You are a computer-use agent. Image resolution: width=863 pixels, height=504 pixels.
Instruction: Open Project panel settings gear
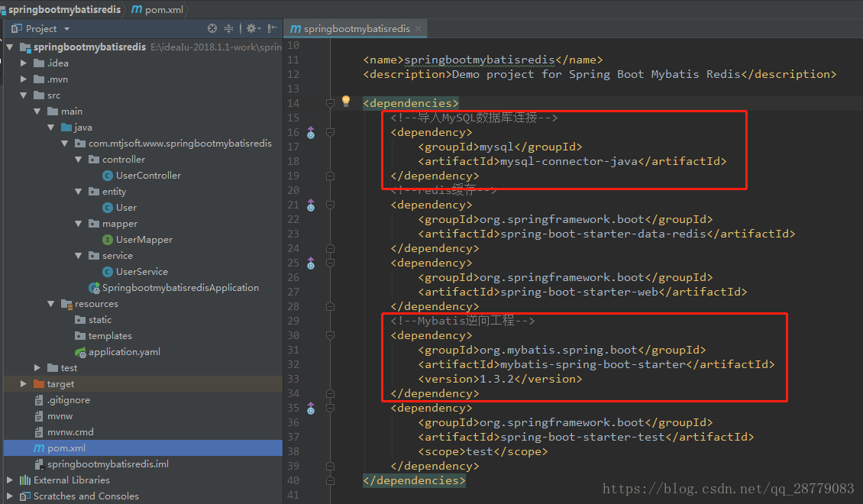pyautogui.click(x=253, y=28)
